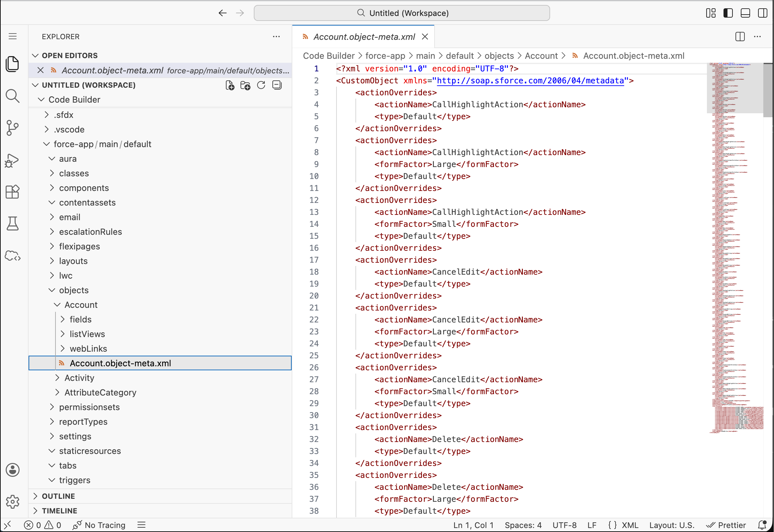774x532 pixels.
Task: Open the Source Control view
Action: (x=12, y=128)
